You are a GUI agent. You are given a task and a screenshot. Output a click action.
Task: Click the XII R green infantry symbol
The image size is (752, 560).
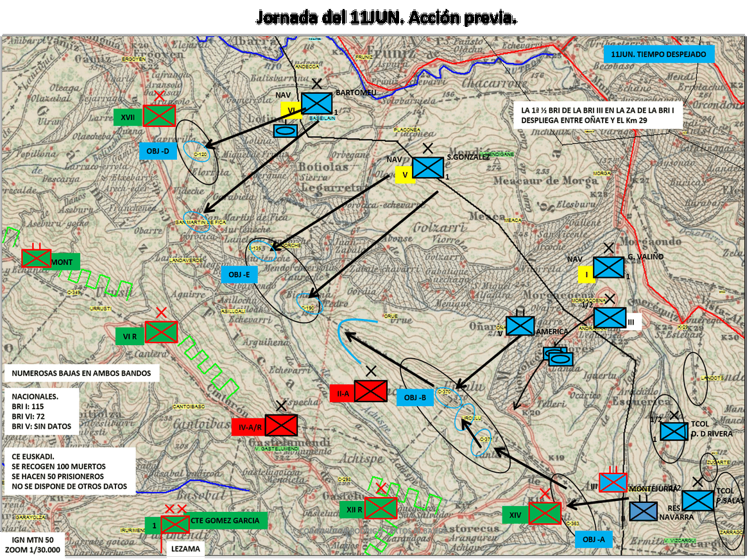pyautogui.click(x=380, y=508)
